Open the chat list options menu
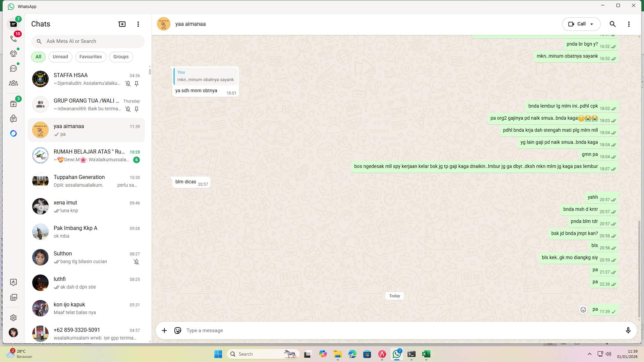Screen dimensions: 644x362 138,24
